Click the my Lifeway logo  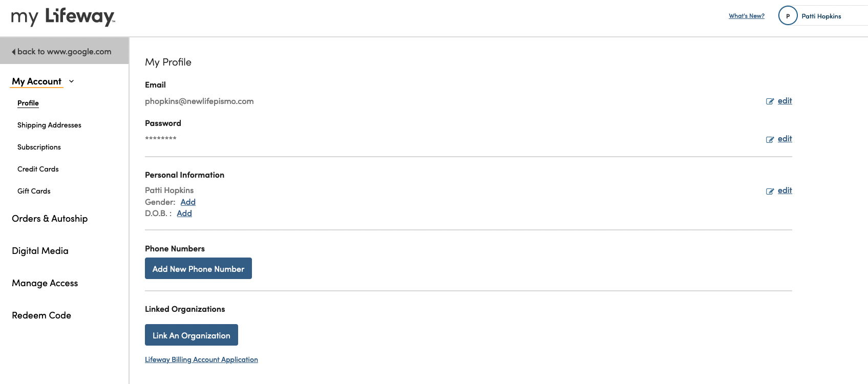point(63,17)
